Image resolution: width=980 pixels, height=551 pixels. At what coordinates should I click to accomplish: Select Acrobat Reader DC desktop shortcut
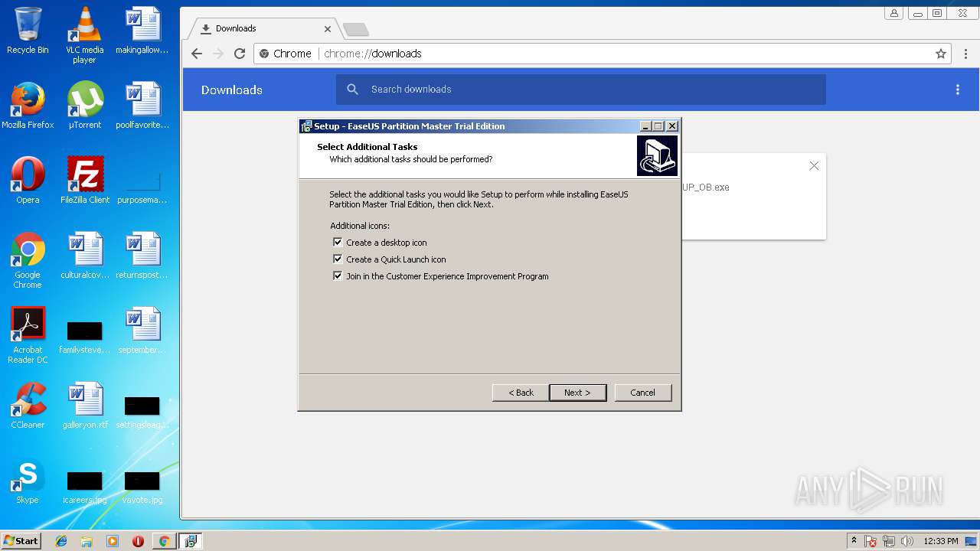(28, 335)
